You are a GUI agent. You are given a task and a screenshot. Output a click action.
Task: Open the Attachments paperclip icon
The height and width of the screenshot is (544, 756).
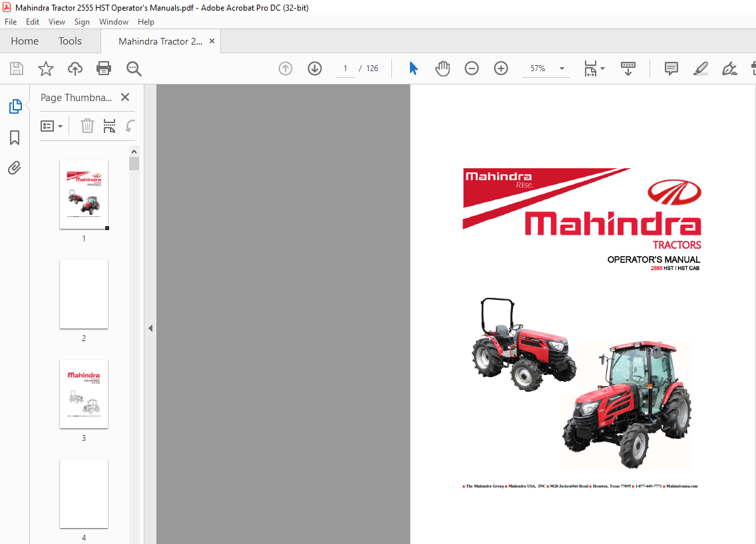[15, 168]
